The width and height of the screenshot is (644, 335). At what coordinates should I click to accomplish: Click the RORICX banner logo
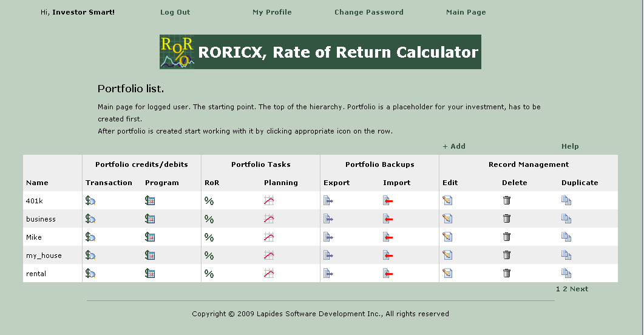pyautogui.click(x=320, y=52)
